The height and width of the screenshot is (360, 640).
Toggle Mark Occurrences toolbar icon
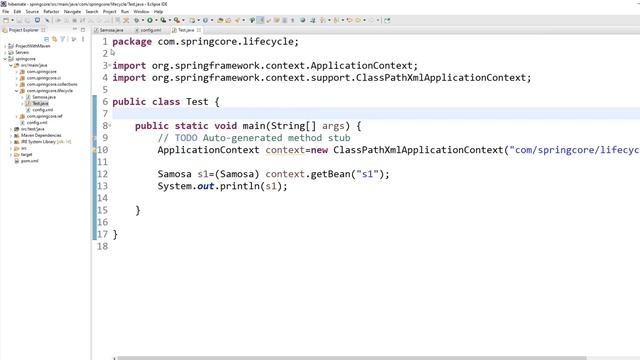pos(260,20)
